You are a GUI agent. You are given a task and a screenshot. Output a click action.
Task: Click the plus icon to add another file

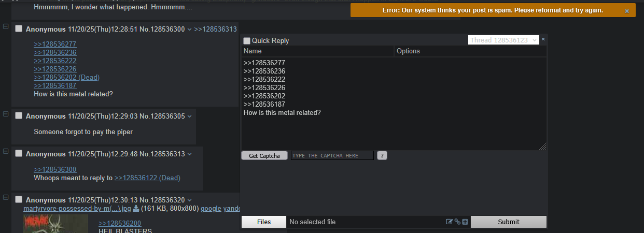465,222
